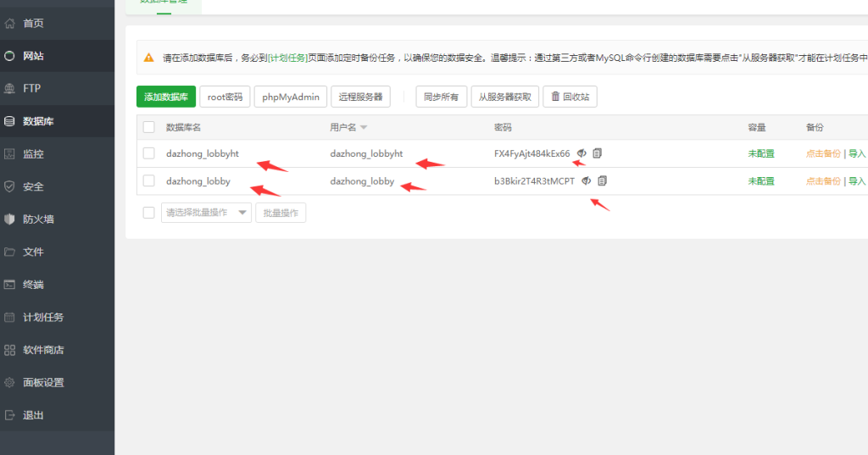The height and width of the screenshot is (455, 868).
Task: Click the folder icon beside 文件
Action: [x=9, y=252]
